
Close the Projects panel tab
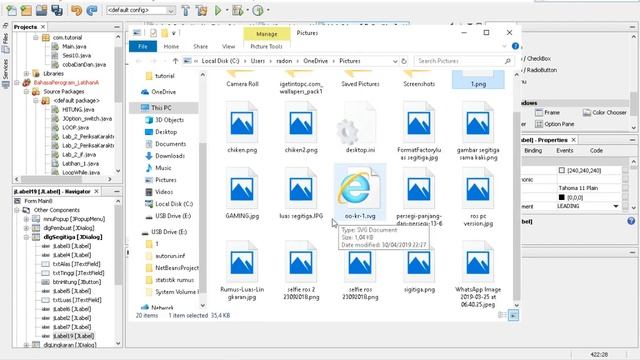43,27
